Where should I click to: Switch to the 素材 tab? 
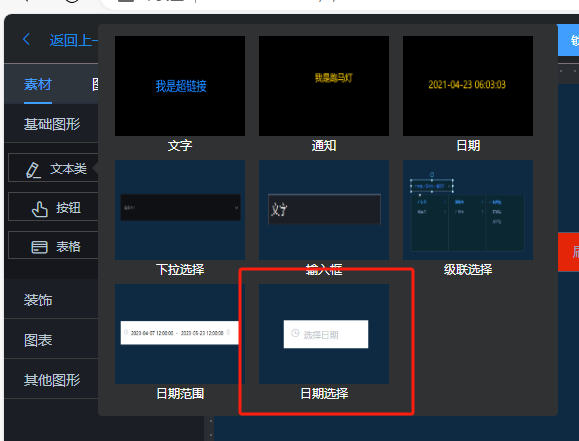[x=38, y=85]
